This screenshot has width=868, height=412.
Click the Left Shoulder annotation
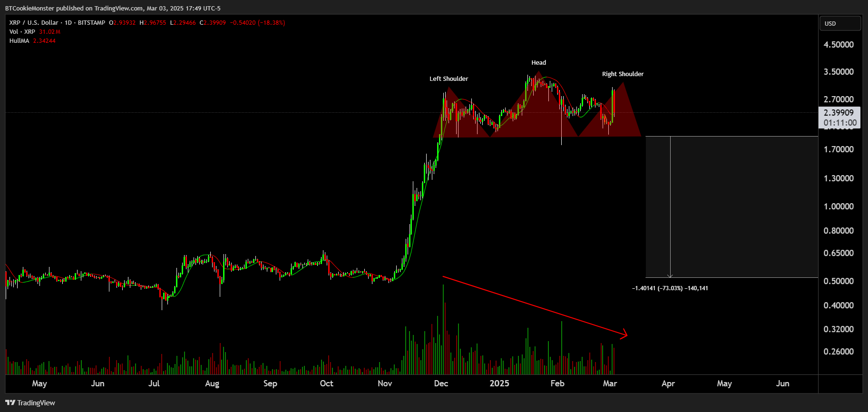click(x=449, y=78)
